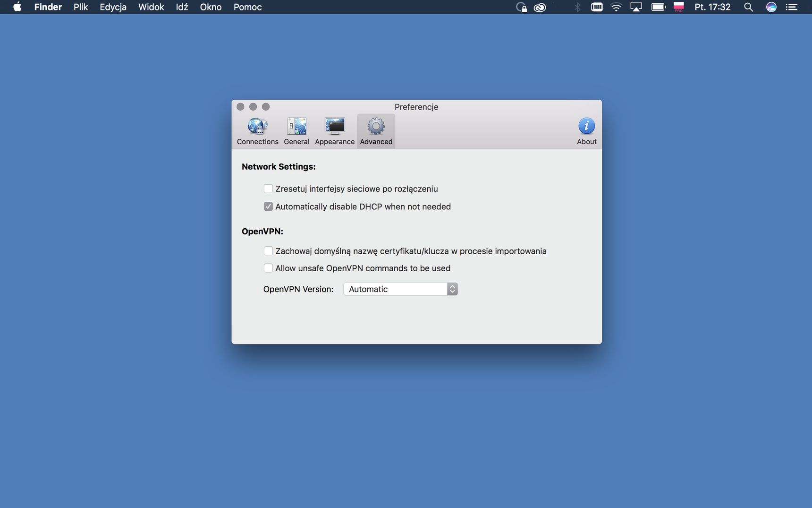This screenshot has width=812, height=508.
Task: Open Spotlight search magnifier
Action: pos(748,7)
